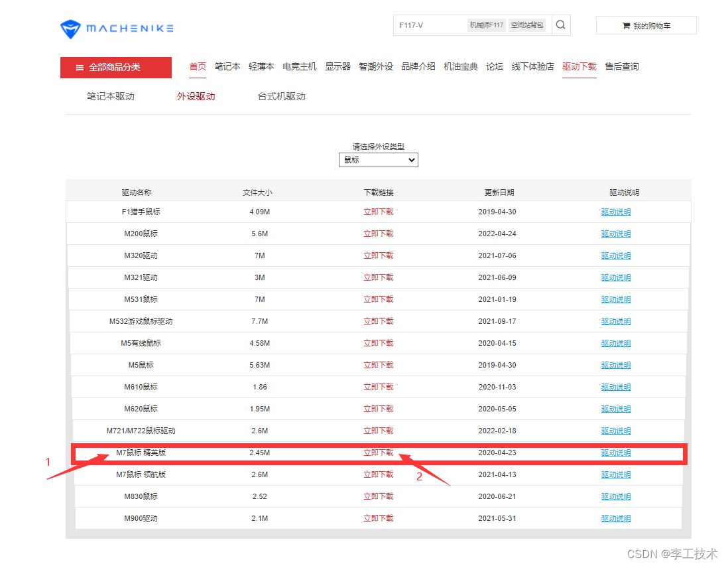Click the M900驱动 driver name cell
Screen dimensions: 728x566
point(141,518)
